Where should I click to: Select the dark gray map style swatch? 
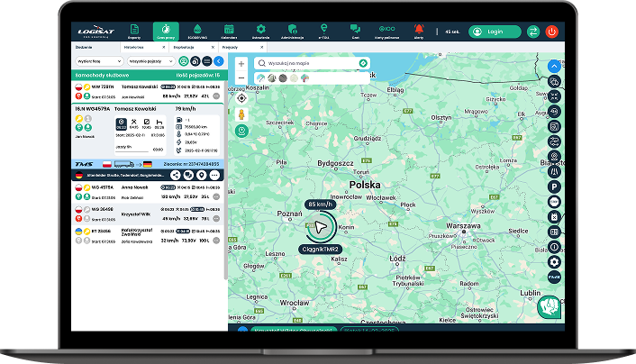pyautogui.click(x=283, y=77)
